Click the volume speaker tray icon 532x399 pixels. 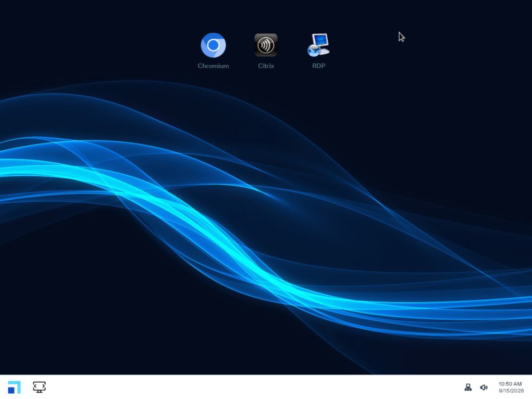[484, 387]
